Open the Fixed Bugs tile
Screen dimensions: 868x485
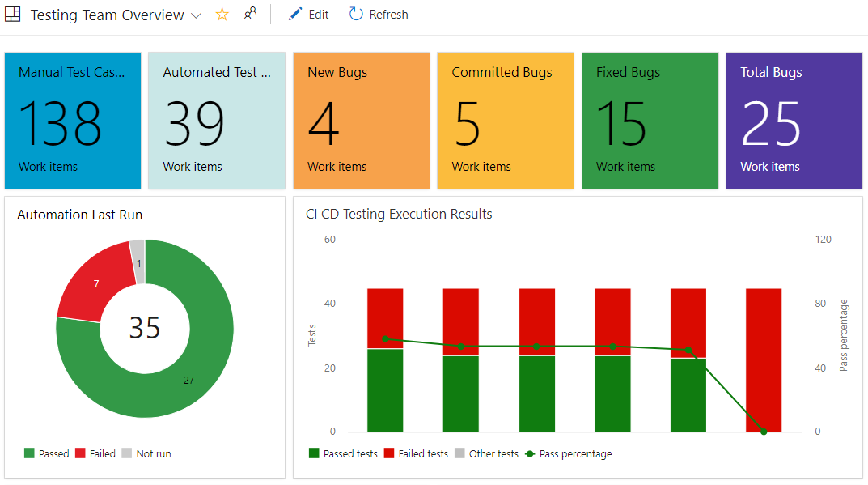650,121
